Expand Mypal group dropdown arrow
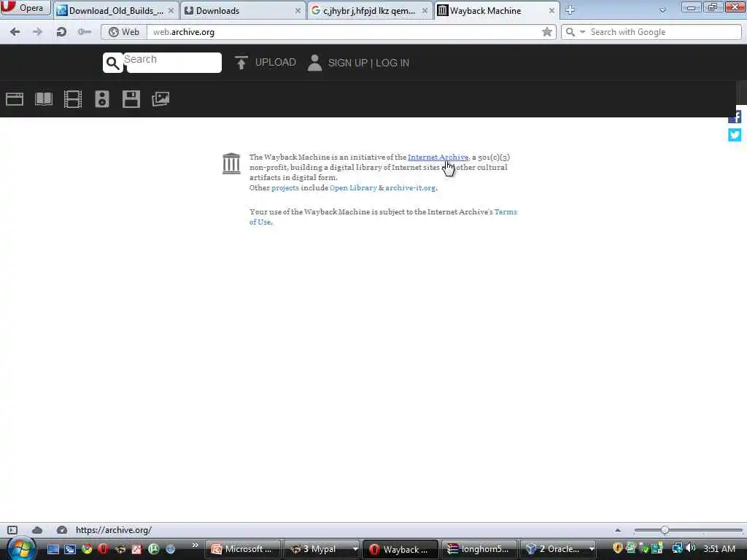 (355, 549)
